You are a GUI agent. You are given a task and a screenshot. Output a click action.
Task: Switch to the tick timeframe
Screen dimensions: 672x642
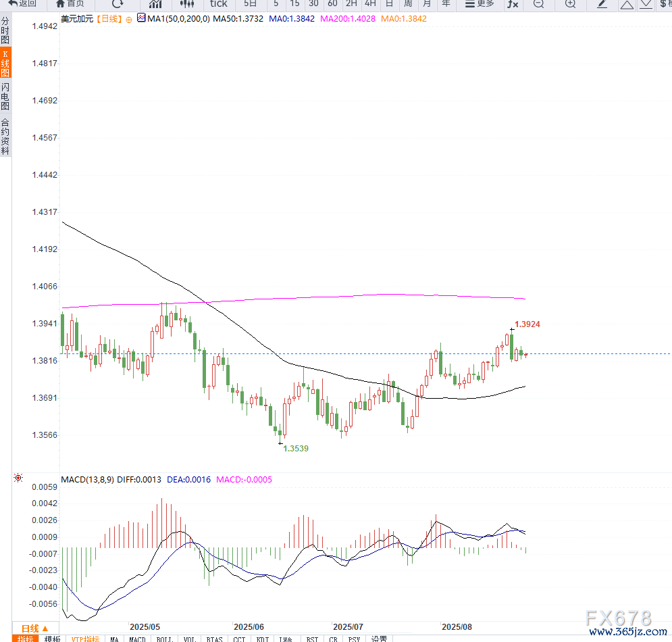point(218,3)
